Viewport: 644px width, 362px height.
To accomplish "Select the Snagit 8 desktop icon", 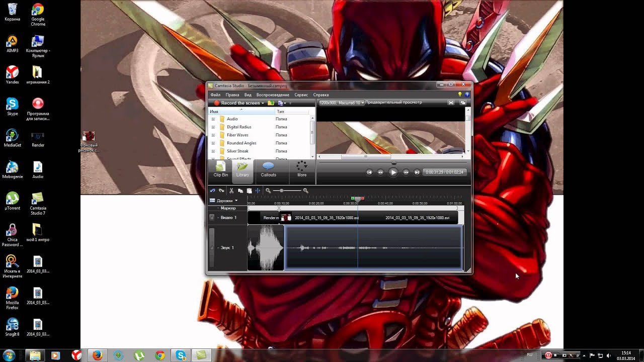I will [12, 327].
